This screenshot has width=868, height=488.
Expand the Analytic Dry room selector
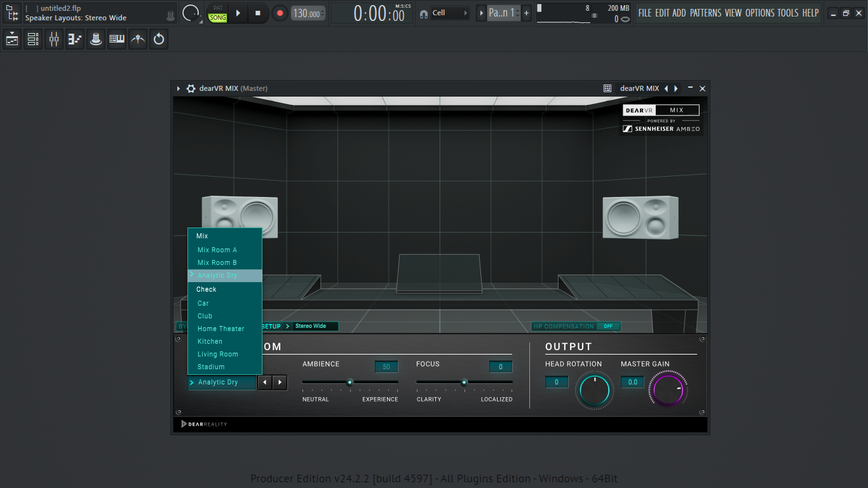pyautogui.click(x=222, y=383)
